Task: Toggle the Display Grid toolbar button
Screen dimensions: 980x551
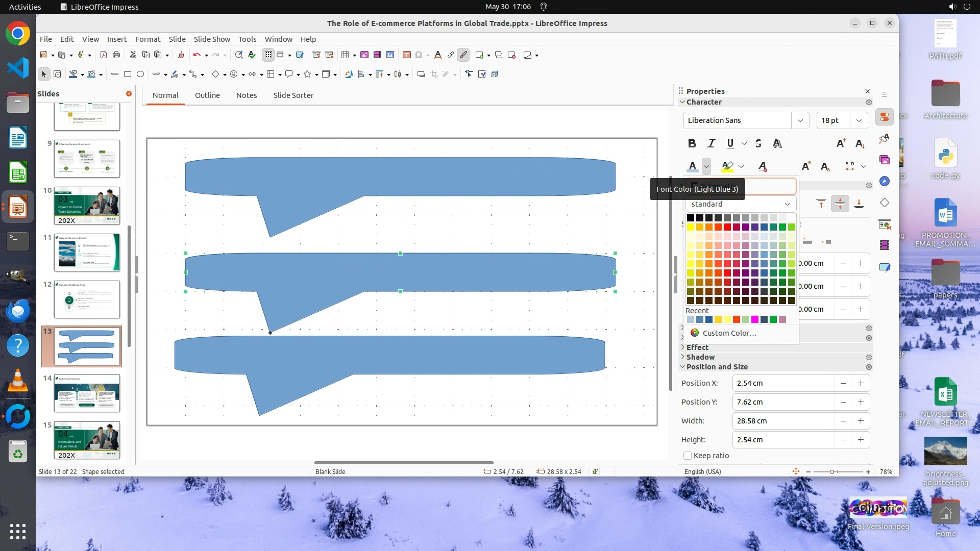Action: [268, 55]
